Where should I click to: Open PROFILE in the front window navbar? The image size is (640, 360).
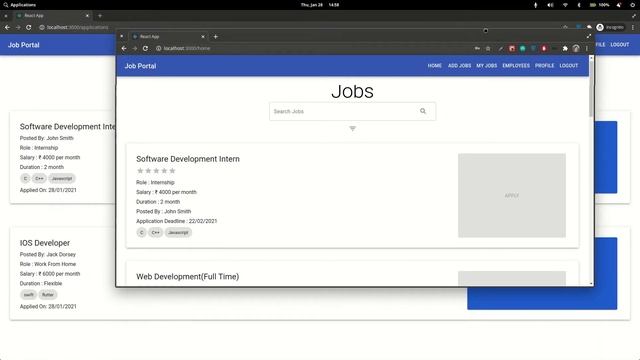544,66
